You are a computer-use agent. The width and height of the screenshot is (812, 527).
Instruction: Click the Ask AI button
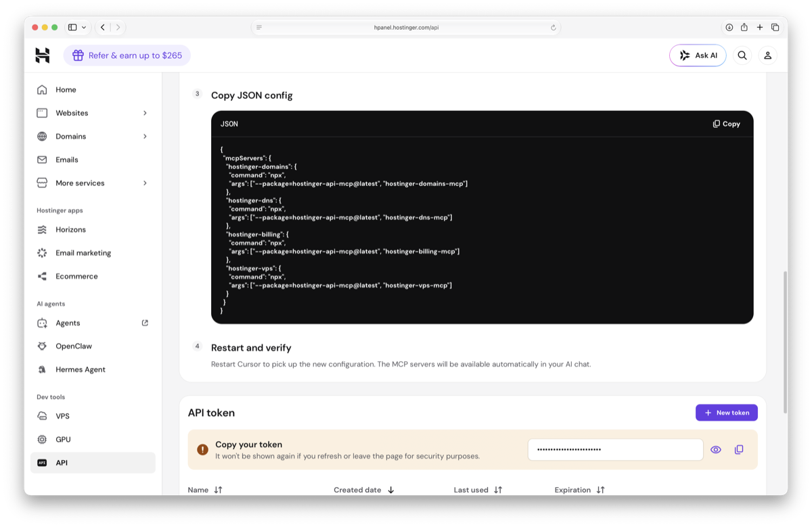coord(698,55)
